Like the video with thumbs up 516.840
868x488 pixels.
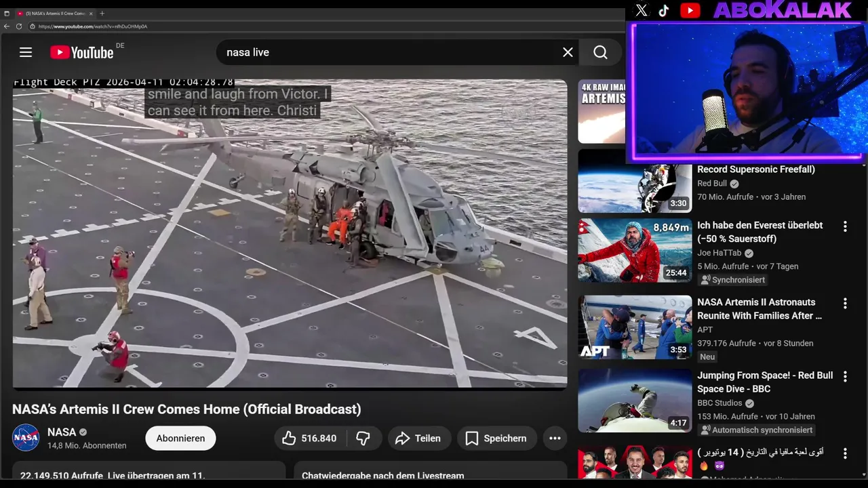coord(310,439)
